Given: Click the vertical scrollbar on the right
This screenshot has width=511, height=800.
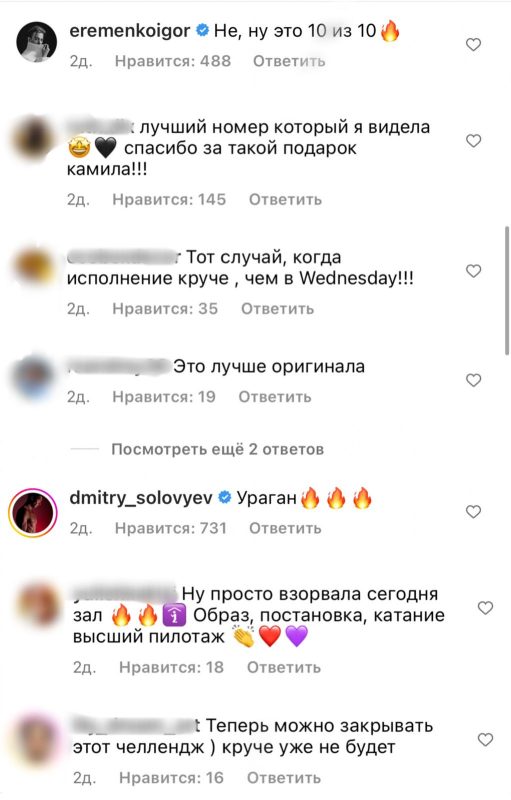Looking at the screenshot, I should click(506, 290).
